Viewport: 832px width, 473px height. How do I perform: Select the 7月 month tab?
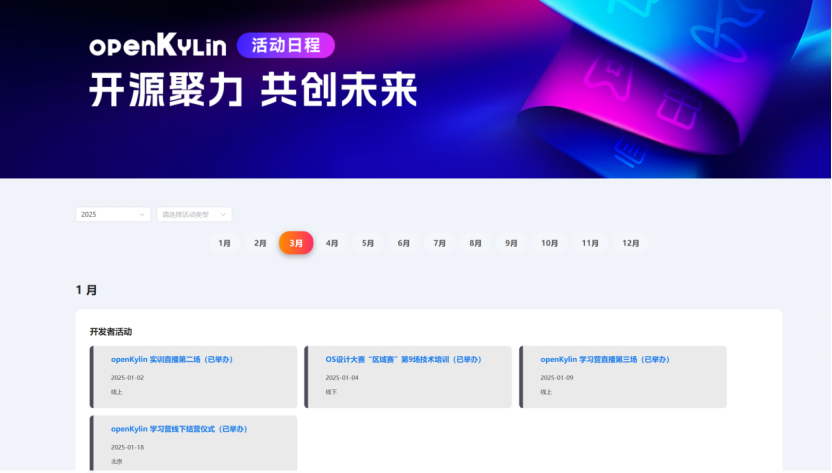click(x=439, y=243)
